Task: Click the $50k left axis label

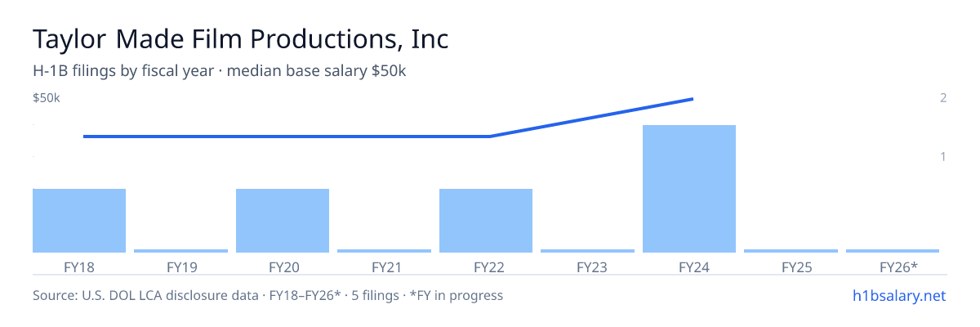Action: point(47,98)
